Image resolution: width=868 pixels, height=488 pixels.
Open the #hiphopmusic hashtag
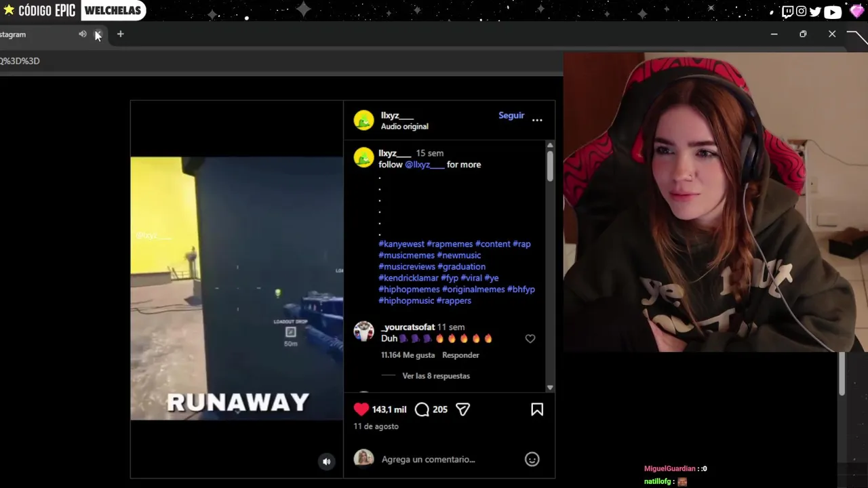pos(406,301)
